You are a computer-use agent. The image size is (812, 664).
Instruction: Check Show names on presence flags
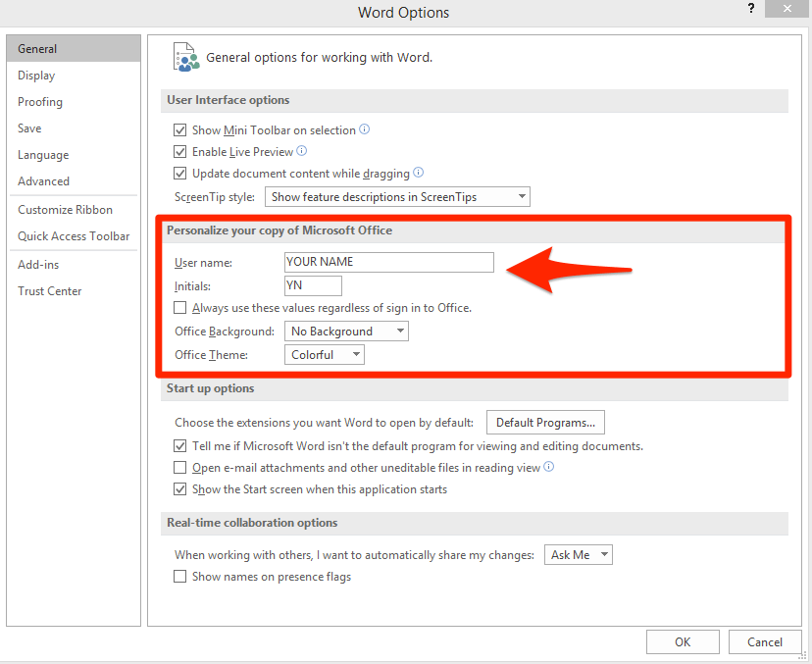(179, 577)
